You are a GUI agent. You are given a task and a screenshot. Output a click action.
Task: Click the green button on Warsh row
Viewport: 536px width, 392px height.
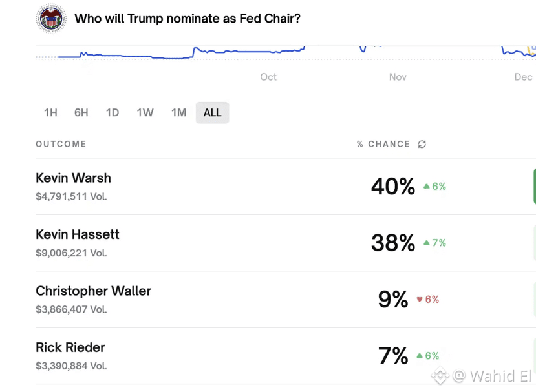click(x=534, y=187)
